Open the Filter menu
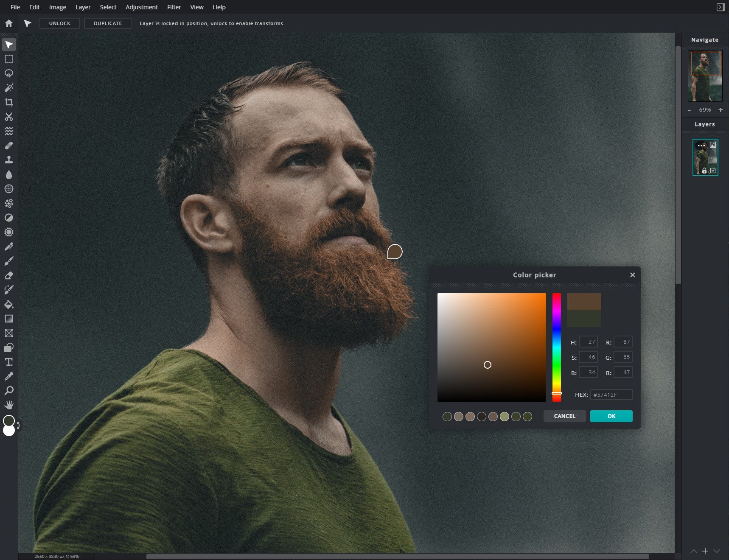729x560 pixels. [174, 7]
